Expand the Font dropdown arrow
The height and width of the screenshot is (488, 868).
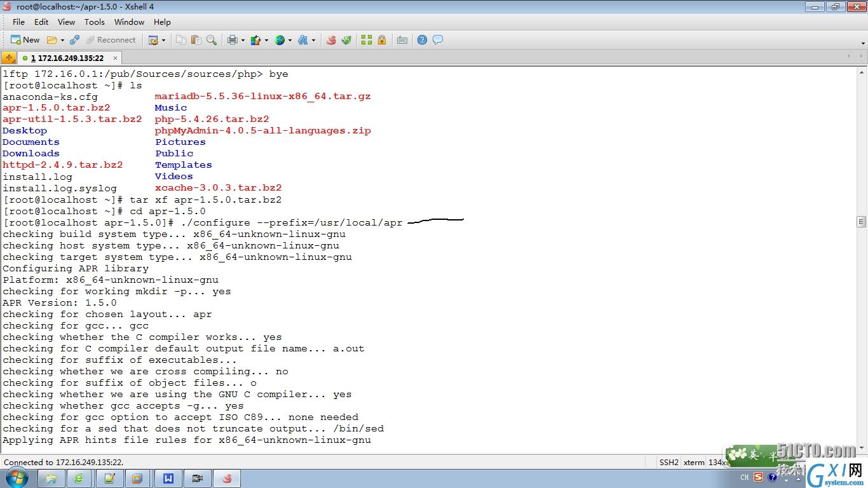tap(313, 40)
